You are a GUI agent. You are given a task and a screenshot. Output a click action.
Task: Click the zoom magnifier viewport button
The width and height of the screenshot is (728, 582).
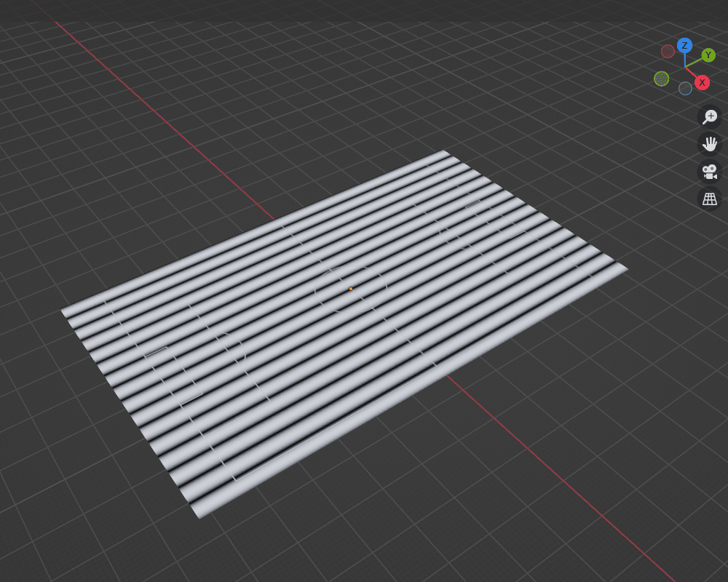[709, 117]
